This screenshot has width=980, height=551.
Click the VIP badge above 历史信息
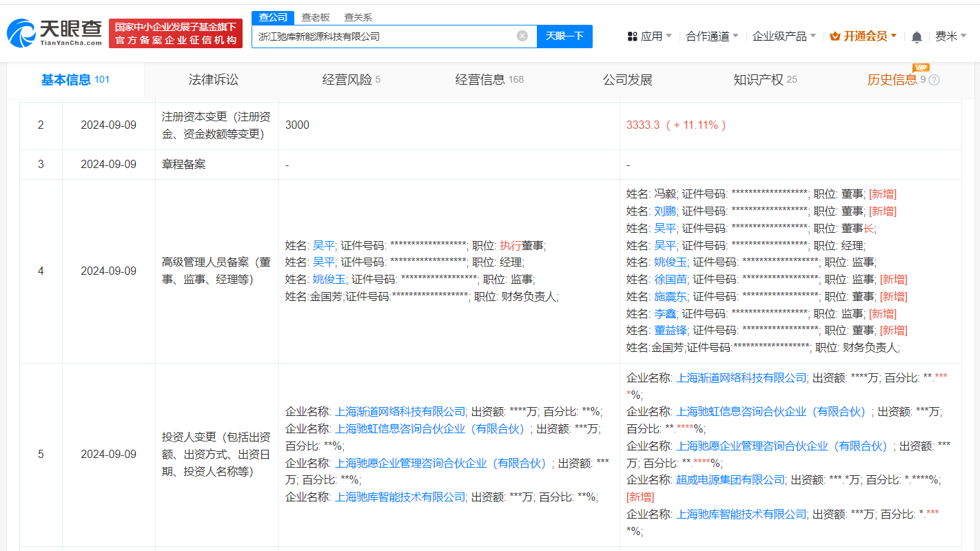[x=922, y=68]
